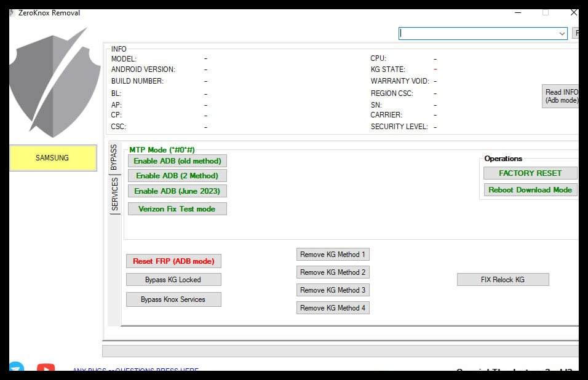The width and height of the screenshot is (588, 380).
Task: Click the CSC: label in the left column
Action: (119, 127)
